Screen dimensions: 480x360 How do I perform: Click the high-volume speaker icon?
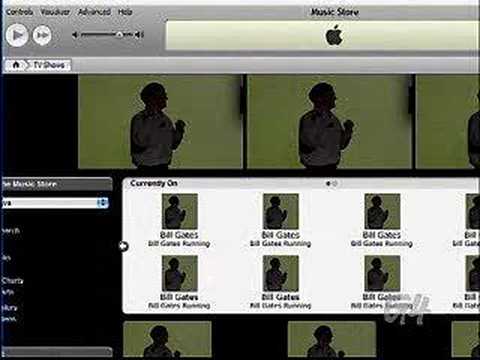pos(139,35)
